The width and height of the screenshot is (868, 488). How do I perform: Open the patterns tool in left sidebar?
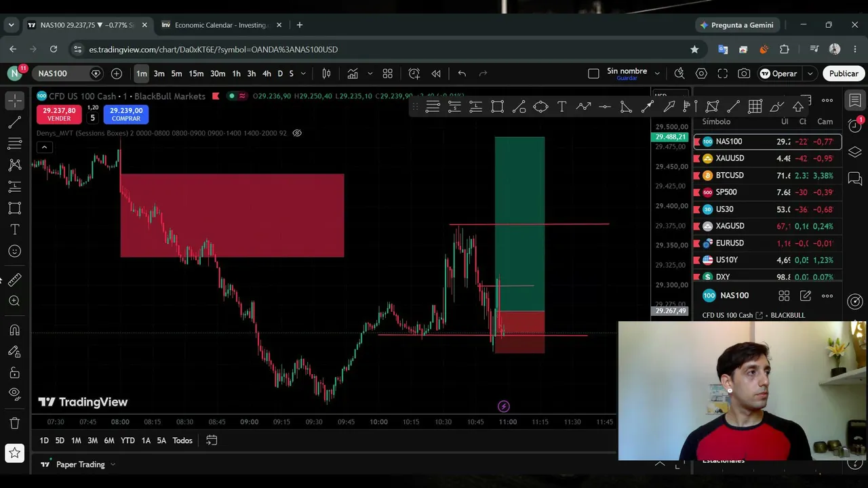coord(14,165)
